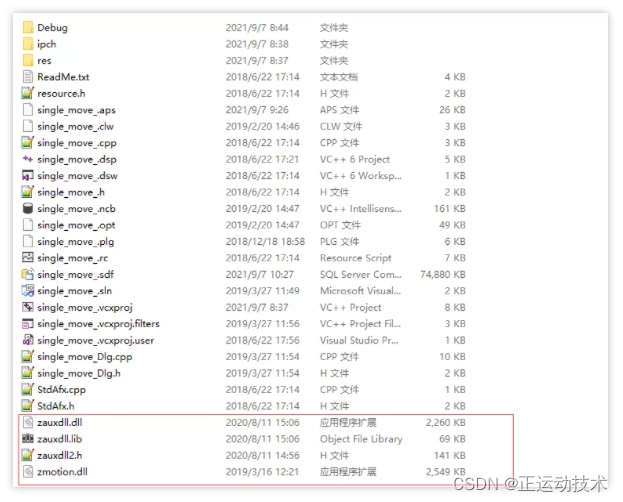The image size is (623, 502).
Task: Click the 74,880 KB size value
Action: pyautogui.click(x=443, y=274)
